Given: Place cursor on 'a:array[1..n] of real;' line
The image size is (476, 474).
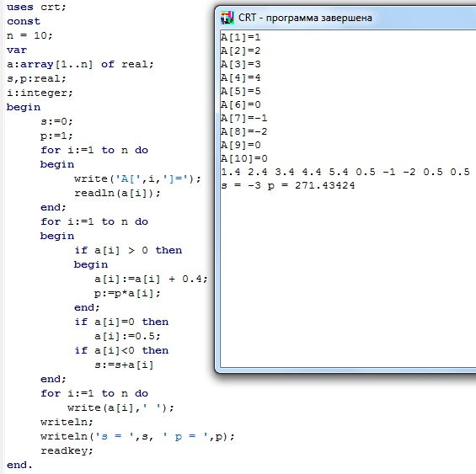Looking at the screenshot, I should pos(80,64).
